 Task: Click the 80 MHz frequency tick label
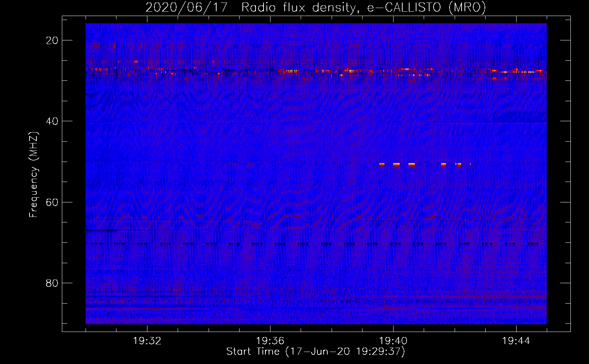point(52,283)
